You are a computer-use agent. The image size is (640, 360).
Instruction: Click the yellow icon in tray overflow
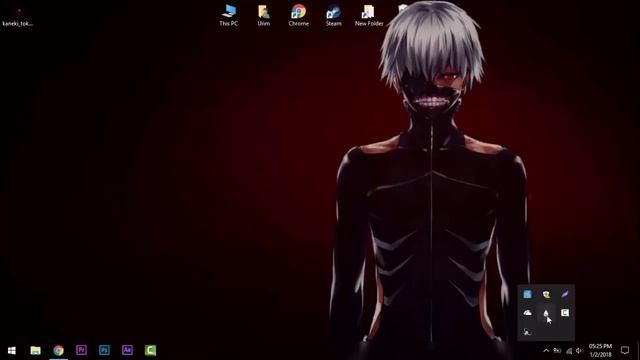pos(546,294)
